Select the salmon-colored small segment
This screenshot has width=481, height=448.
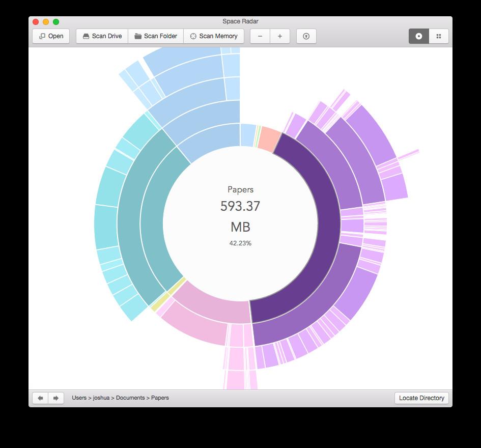tap(269, 139)
